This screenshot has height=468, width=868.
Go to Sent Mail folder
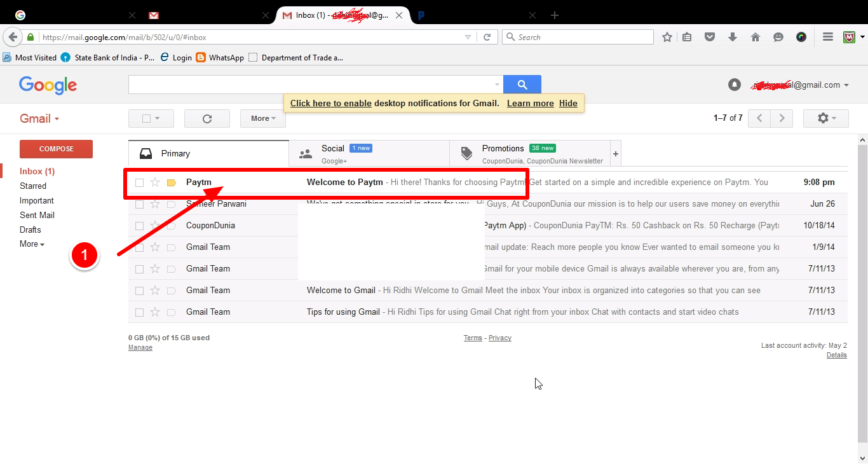tap(37, 215)
